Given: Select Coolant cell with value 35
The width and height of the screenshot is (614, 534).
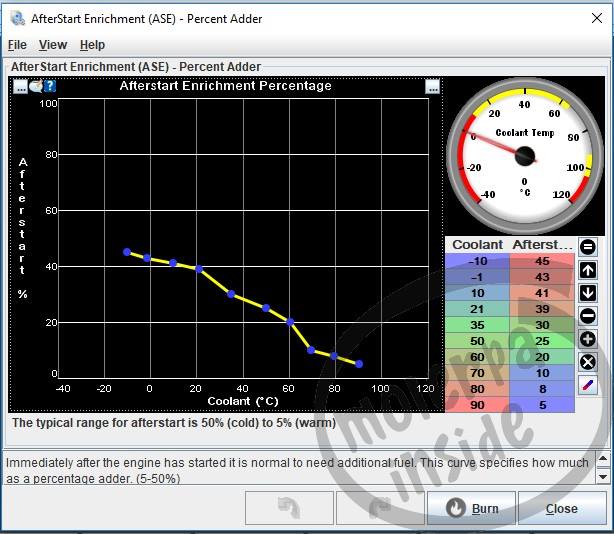Looking at the screenshot, I should 477,325.
